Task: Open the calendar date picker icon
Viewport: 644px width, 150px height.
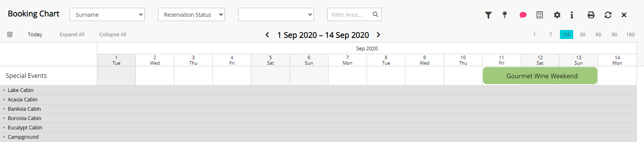Action: coord(10,34)
